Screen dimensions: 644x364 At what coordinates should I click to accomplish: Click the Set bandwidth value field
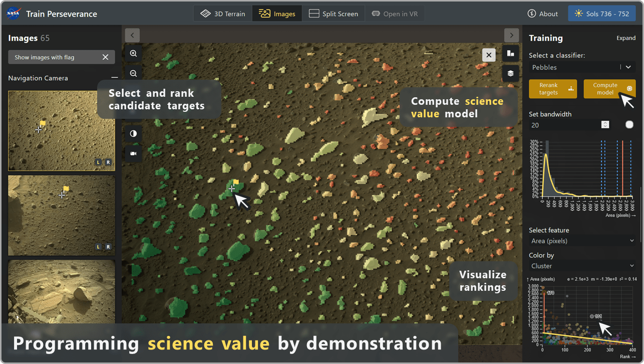(x=564, y=125)
